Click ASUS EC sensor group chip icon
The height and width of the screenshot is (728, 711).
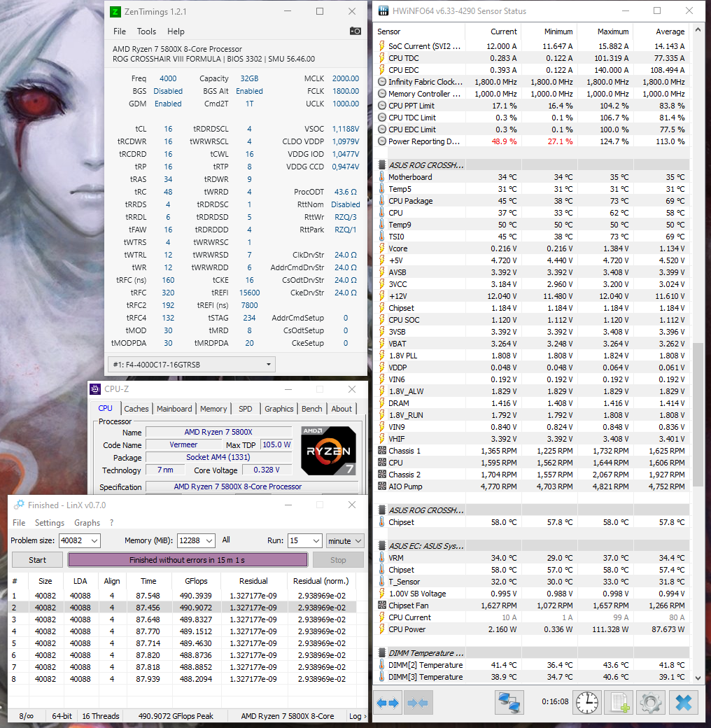pyautogui.click(x=381, y=545)
